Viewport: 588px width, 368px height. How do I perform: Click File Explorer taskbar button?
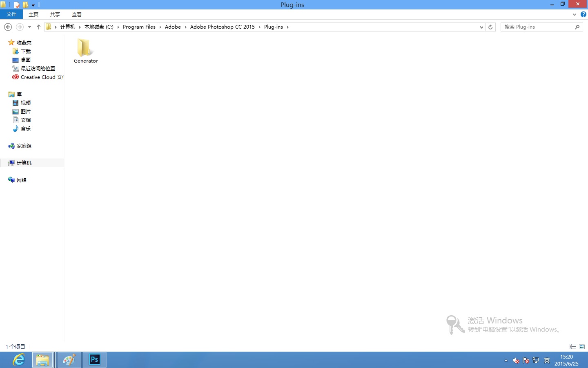43,360
